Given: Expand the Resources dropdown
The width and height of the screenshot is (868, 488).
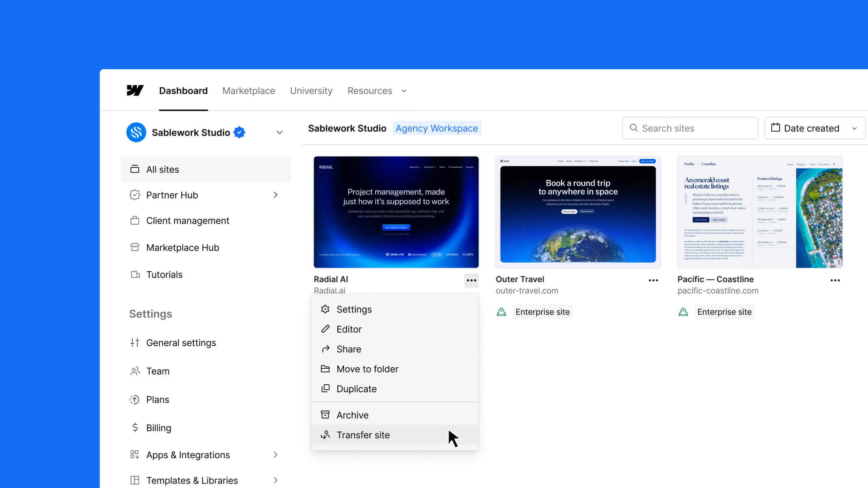Looking at the screenshot, I should [377, 90].
